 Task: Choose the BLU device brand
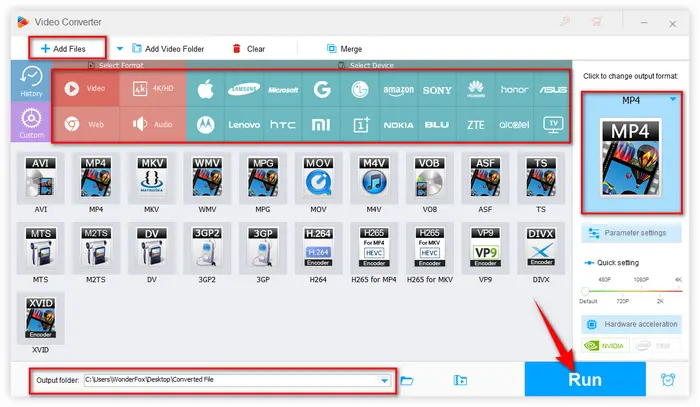[x=437, y=125]
